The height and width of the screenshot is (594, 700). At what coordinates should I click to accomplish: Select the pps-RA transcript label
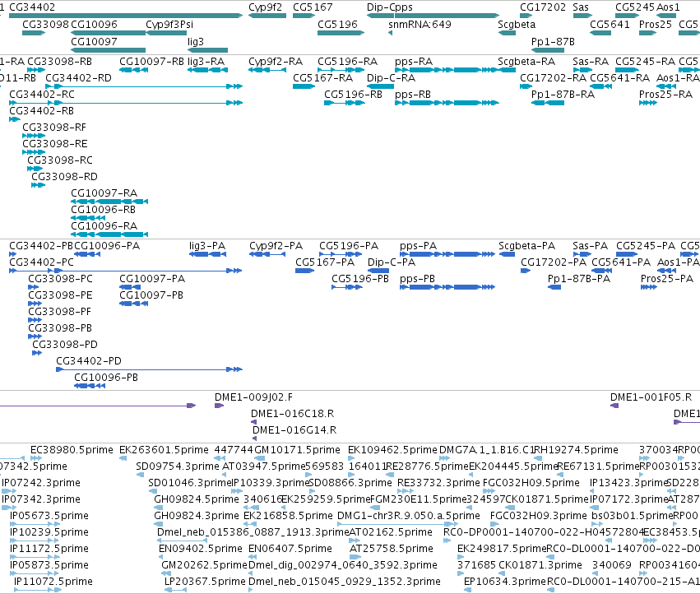click(414, 61)
